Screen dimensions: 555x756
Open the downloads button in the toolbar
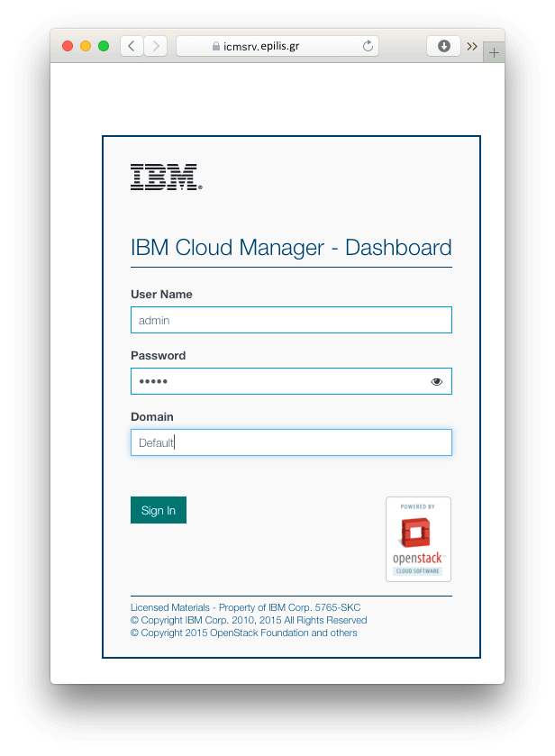[443, 46]
